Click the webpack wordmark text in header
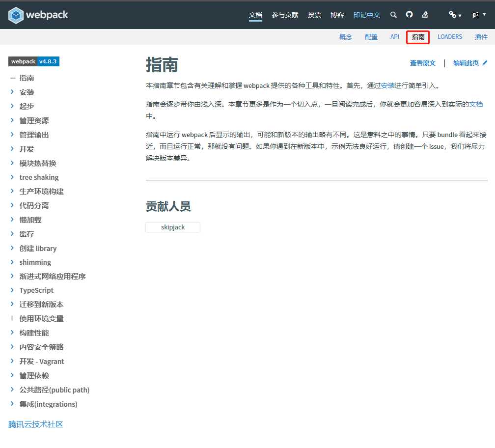The image size is (495, 448). pos(47,15)
